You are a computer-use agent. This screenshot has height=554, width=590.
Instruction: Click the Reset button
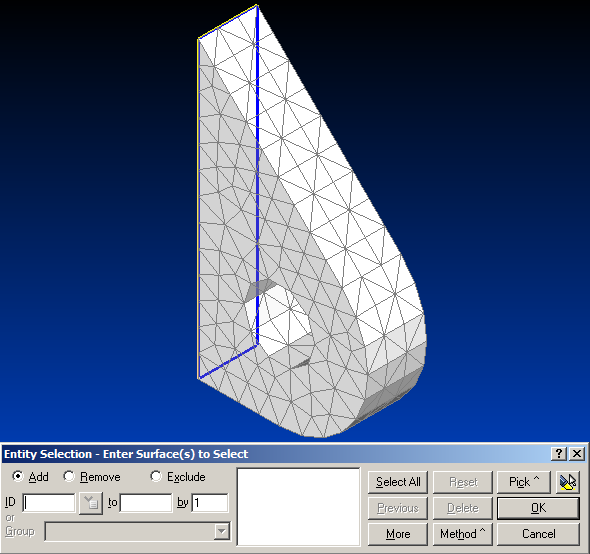(x=463, y=482)
